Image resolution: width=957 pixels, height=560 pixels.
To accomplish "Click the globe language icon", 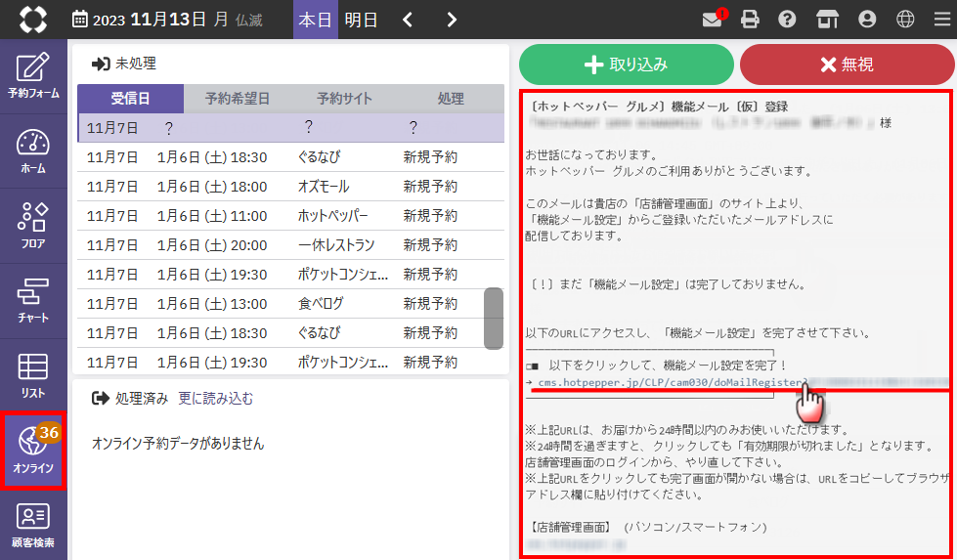I will coord(905,20).
